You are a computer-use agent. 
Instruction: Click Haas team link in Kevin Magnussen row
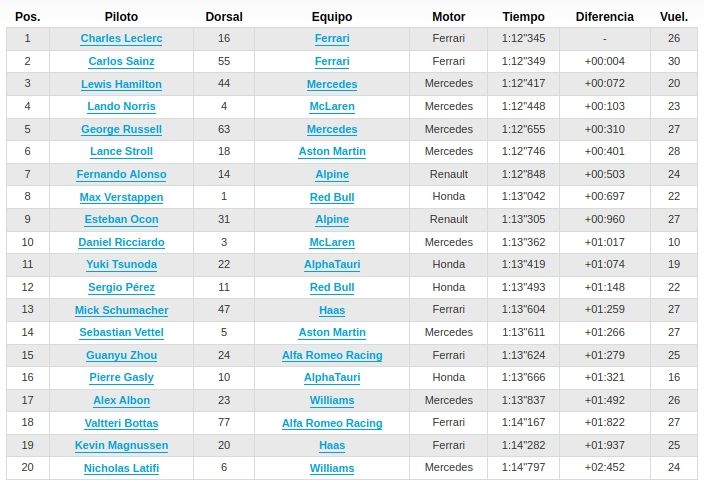point(332,445)
